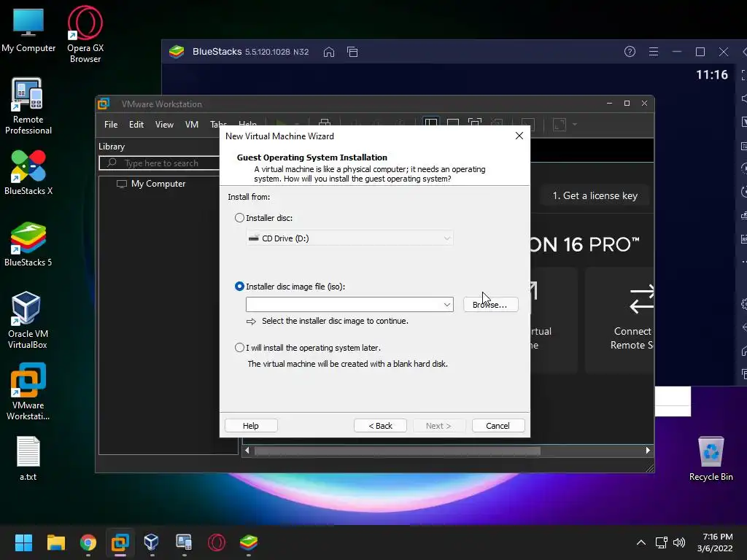Open the VM menu in VMware Workstation
Viewport: 747px width, 560px height.
[192, 124]
